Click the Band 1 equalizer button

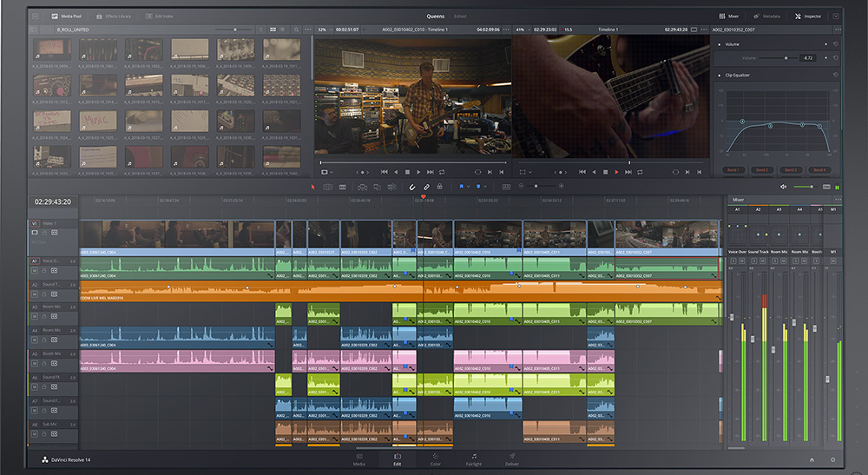coord(732,170)
